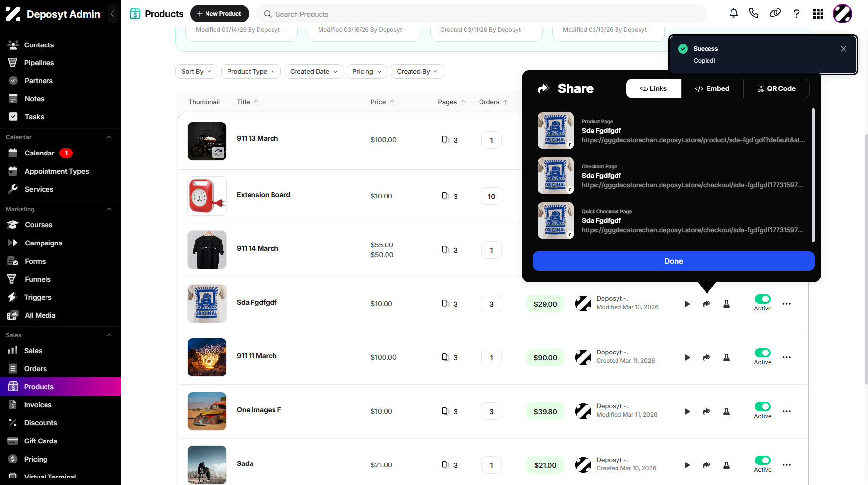Collapse the Marketing sidebar section
This screenshot has width=868, height=485.
(109, 209)
